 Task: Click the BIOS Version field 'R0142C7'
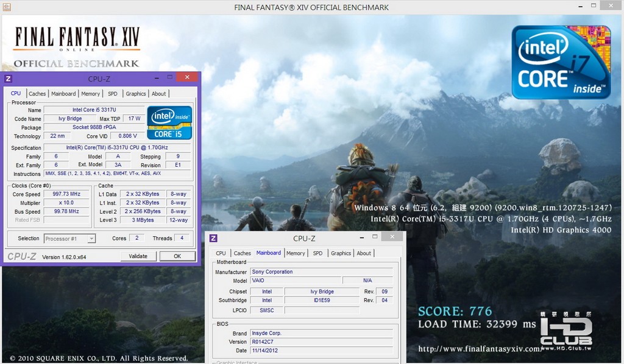(322, 341)
